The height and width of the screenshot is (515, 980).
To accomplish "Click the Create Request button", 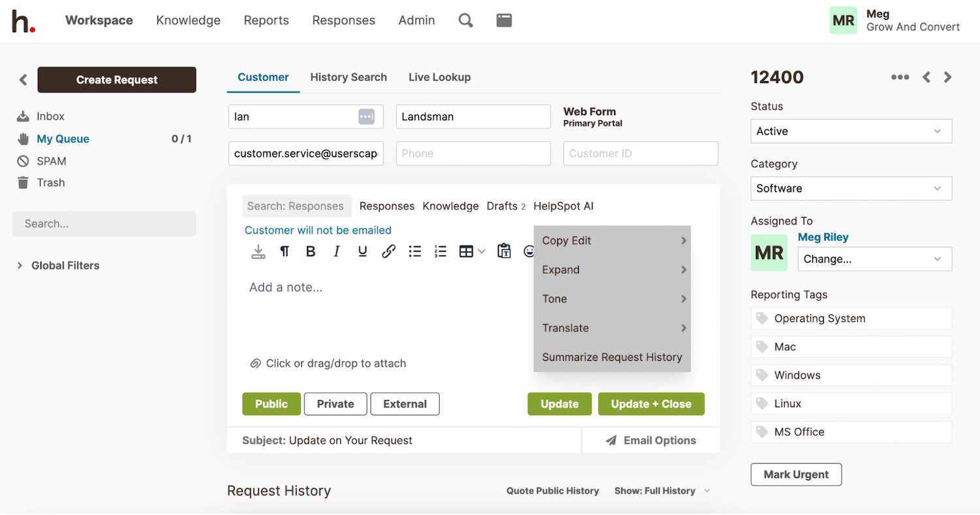I will pos(117,80).
